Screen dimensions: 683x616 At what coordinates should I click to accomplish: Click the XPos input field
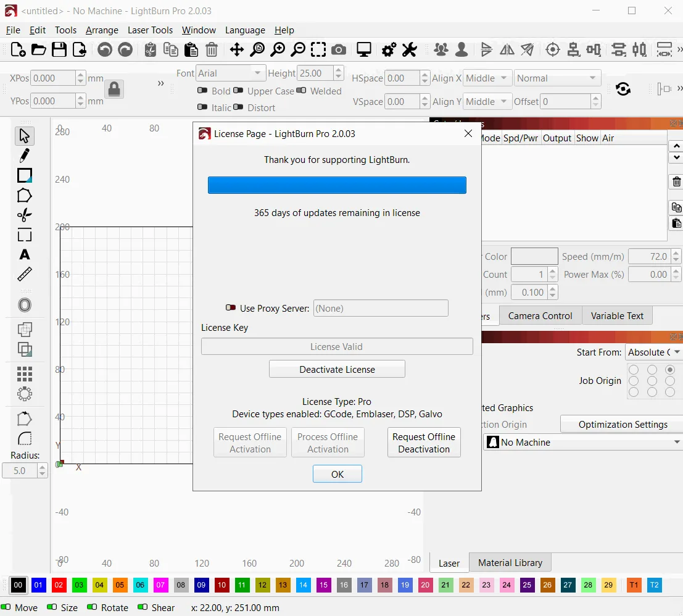[54, 78]
